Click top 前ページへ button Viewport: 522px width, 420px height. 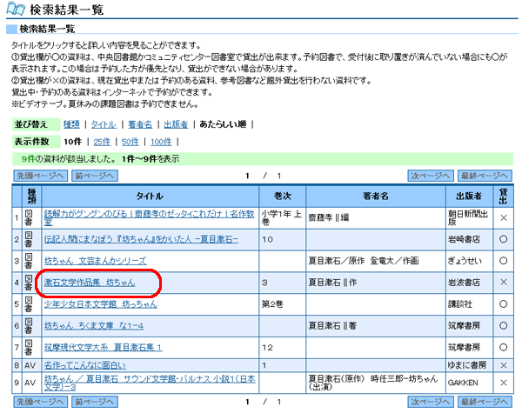click(95, 176)
